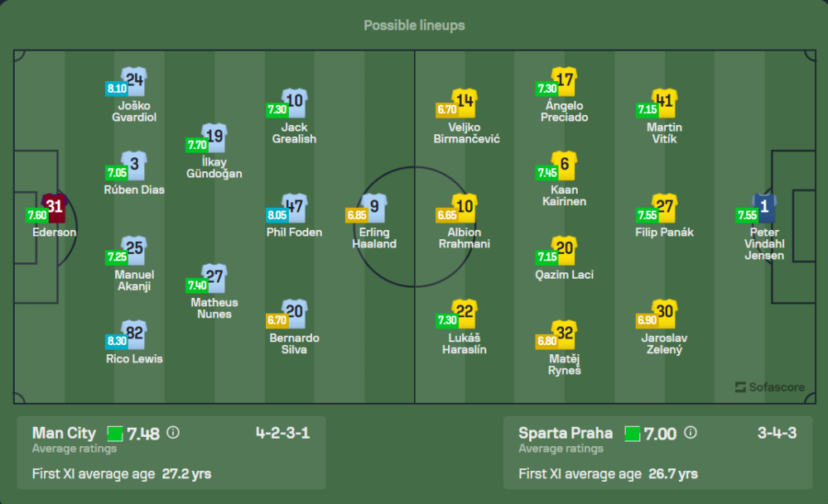The width and height of the screenshot is (828, 504).
Task: Select Filip Panák's number 27 jersey
Action: pyautogui.click(x=664, y=208)
